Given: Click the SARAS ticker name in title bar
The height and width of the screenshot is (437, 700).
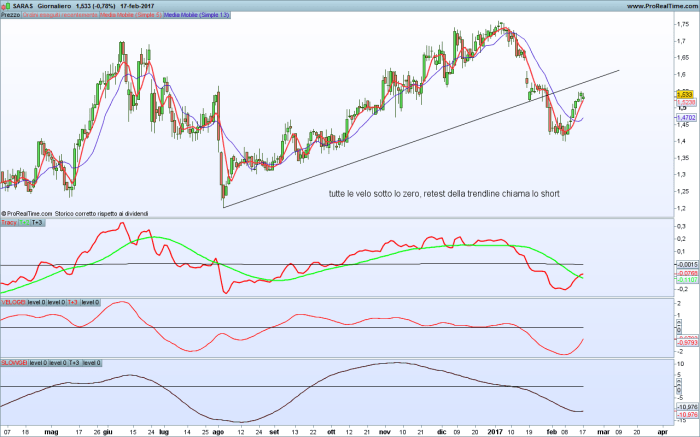Looking at the screenshot, I should click(x=24, y=6).
